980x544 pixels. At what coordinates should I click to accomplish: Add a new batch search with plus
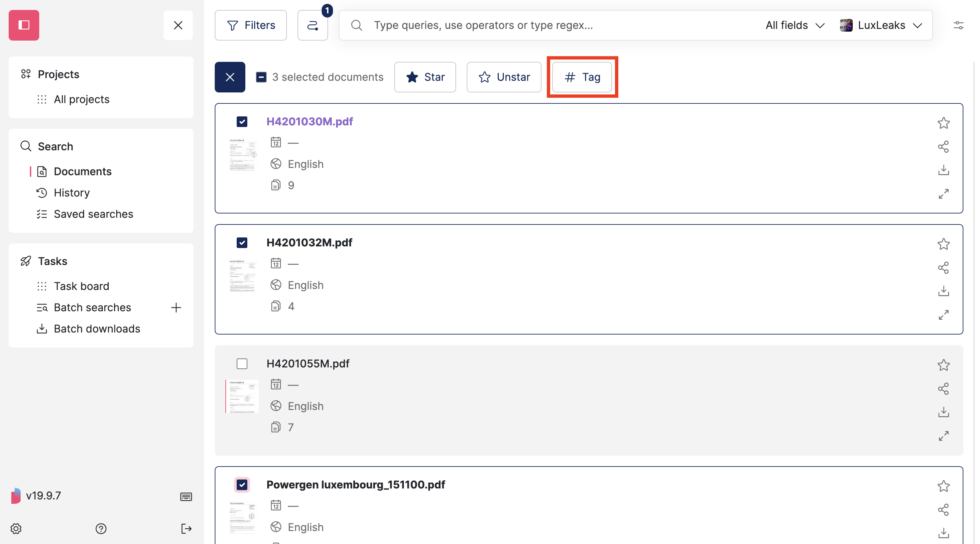coord(176,307)
